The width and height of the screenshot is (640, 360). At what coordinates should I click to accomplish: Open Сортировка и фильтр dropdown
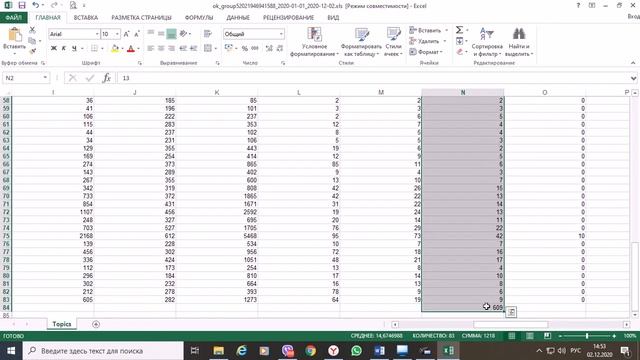pyautogui.click(x=487, y=42)
